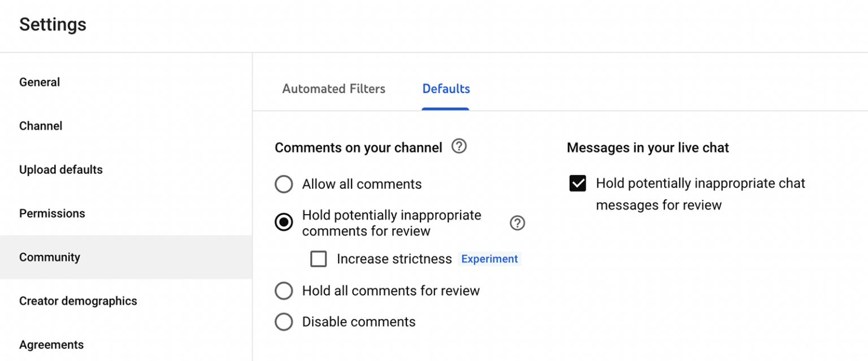The image size is (868, 361).
Task: Open General settings in the sidebar
Action: [39, 82]
